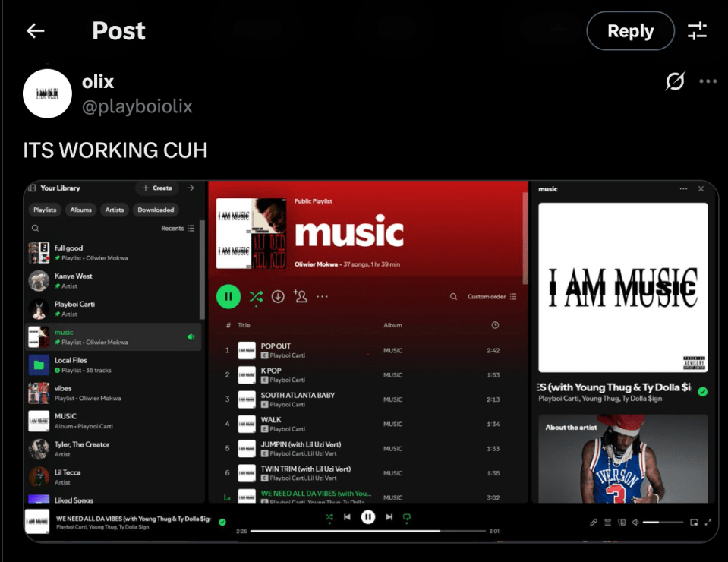This screenshot has width=728, height=562.
Task: Open Connect to a device
Action: click(622, 523)
